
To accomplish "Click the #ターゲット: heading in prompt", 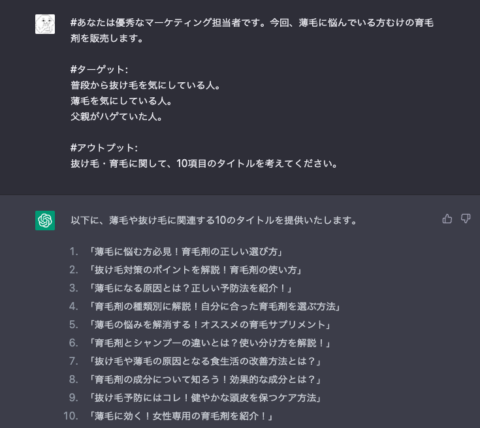I will [99, 70].
